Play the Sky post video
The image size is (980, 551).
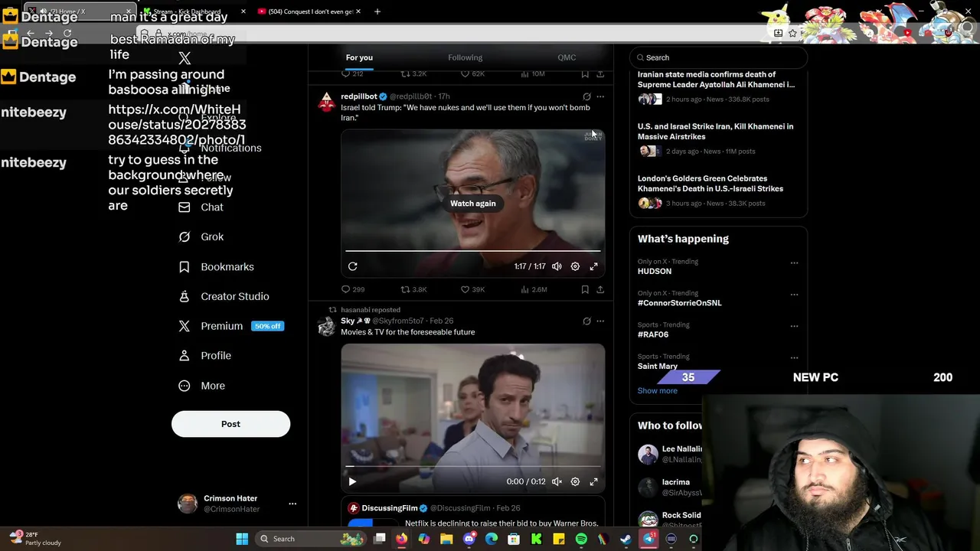tap(352, 481)
